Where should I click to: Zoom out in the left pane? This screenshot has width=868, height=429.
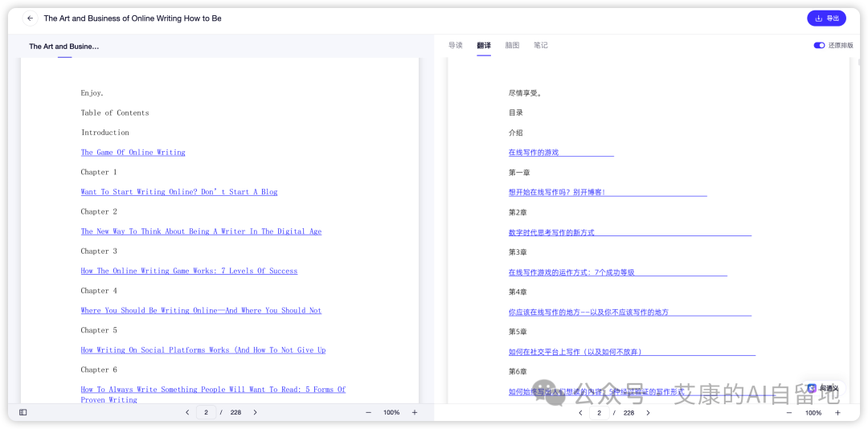pos(369,412)
